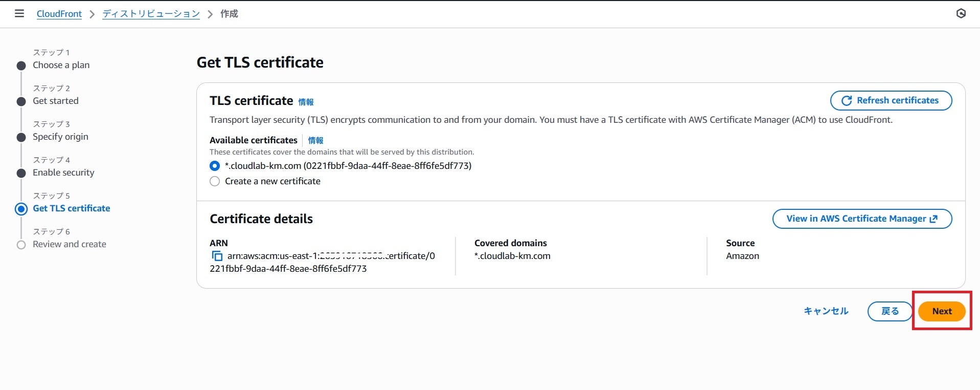980x390 pixels.
Task: Click the 作成 breadcrumb text
Action: pyautogui.click(x=229, y=14)
